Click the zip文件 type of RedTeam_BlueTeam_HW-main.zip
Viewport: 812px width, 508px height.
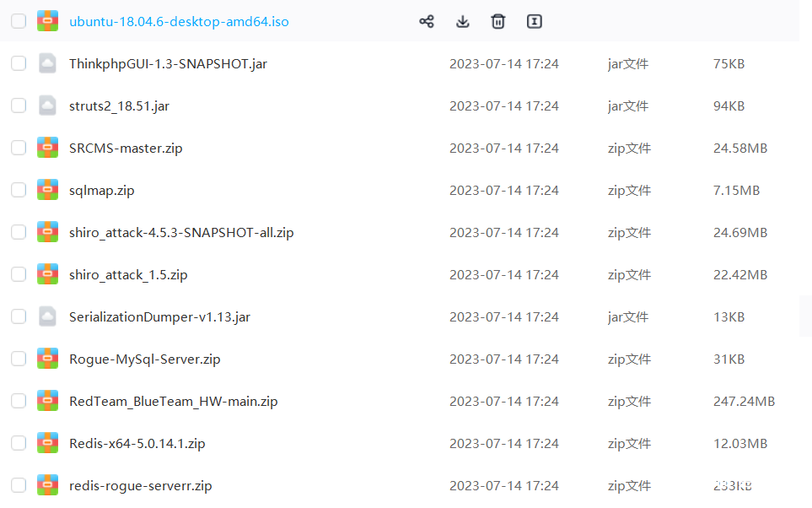(629, 401)
